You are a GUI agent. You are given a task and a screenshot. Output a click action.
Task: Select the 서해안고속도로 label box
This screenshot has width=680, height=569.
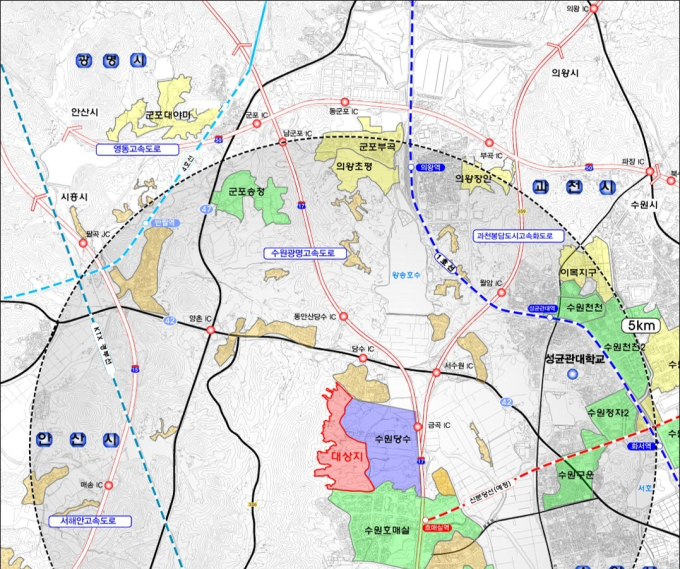(x=90, y=521)
